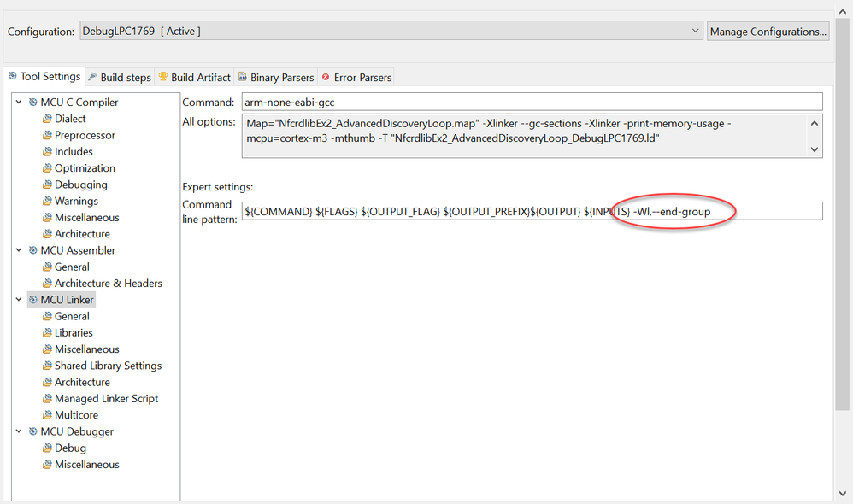Open Managed Linker Script icon

[47, 399]
